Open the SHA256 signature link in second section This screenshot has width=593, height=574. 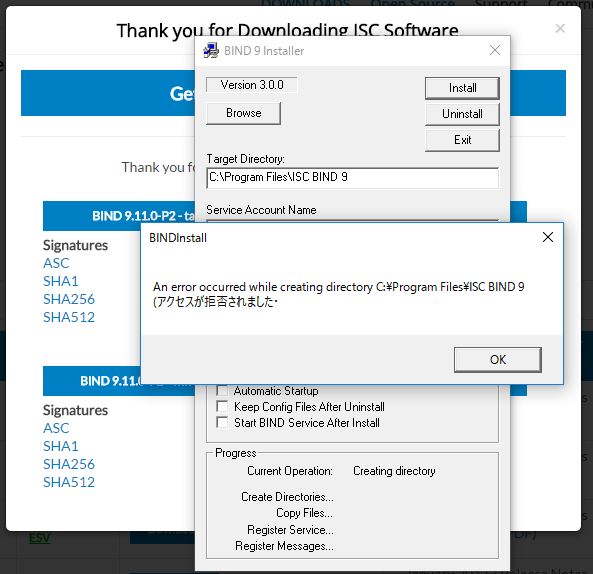click(69, 464)
